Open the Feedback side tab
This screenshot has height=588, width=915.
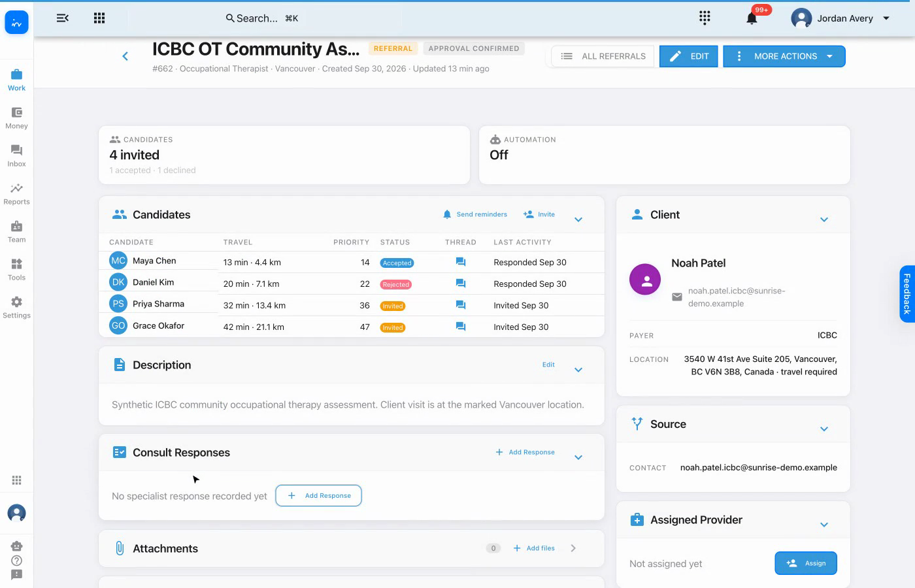tap(907, 294)
